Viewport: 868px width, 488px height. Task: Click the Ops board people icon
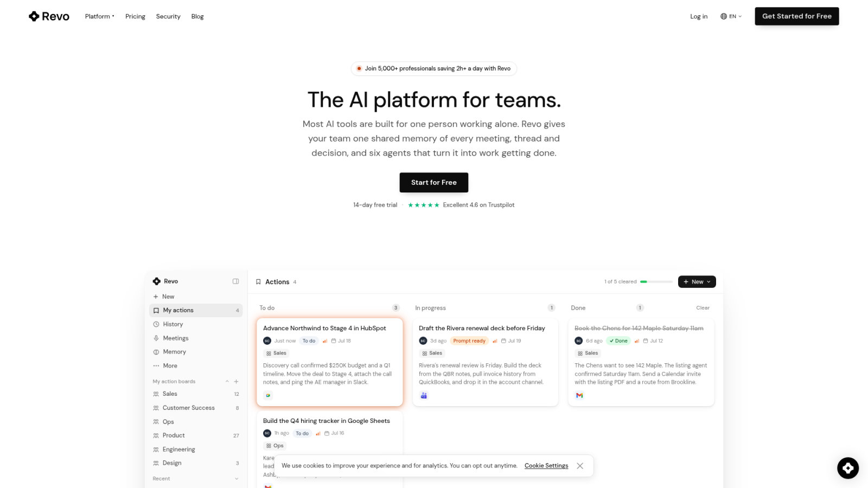[x=156, y=422]
